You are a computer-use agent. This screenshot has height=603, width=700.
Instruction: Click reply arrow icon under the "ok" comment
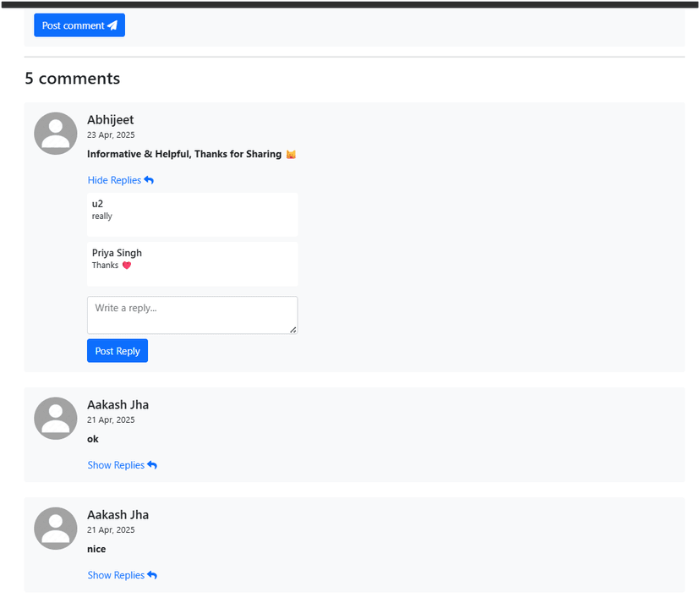pos(152,465)
